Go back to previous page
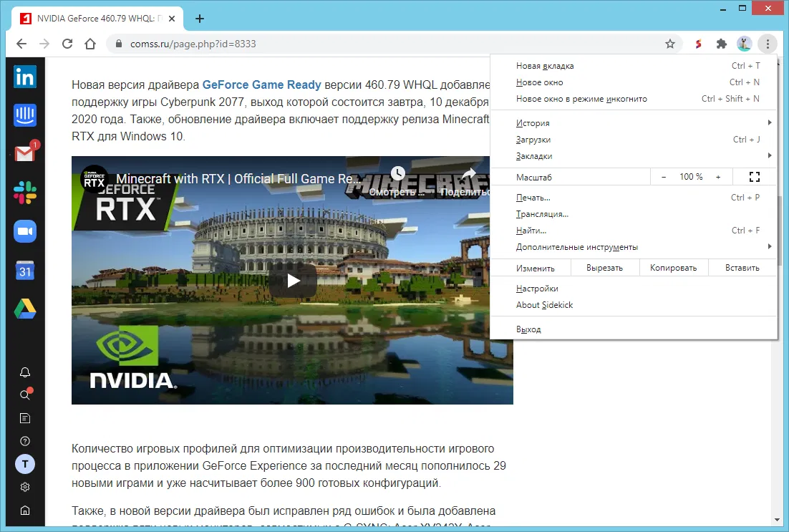The width and height of the screenshot is (789, 532). (x=21, y=44)
